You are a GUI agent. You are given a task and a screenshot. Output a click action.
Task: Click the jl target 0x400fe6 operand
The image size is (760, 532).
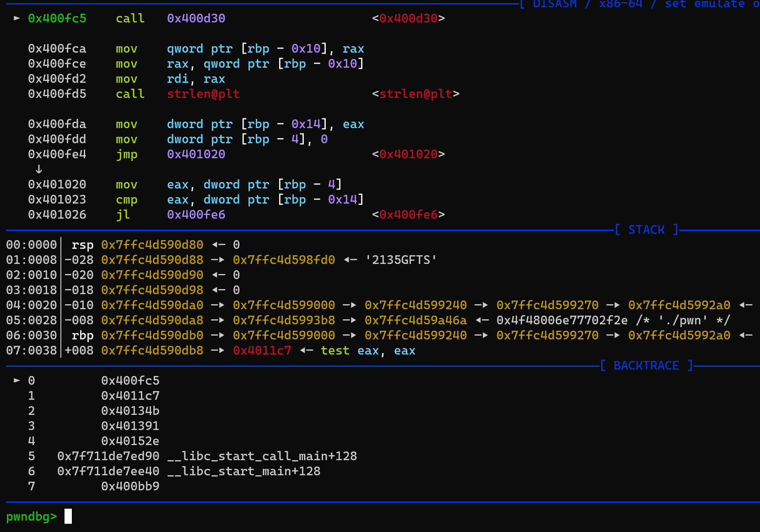(x=196, y=215)
